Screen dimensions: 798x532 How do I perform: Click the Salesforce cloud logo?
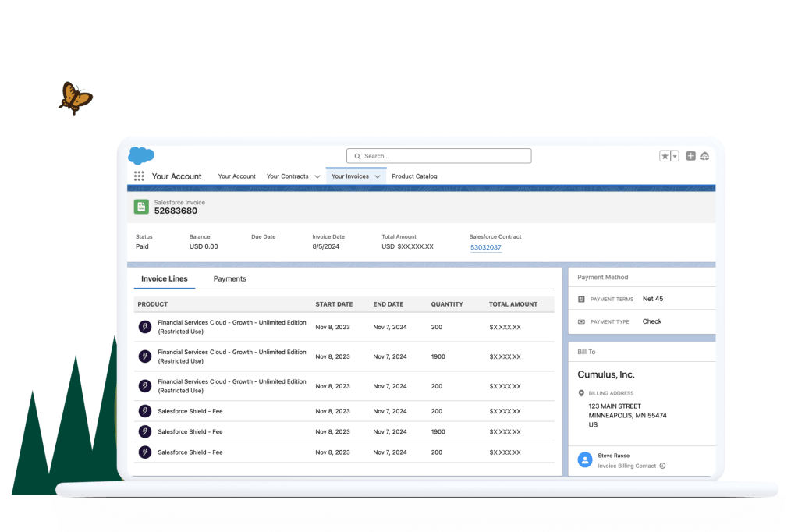pos(141,155)
